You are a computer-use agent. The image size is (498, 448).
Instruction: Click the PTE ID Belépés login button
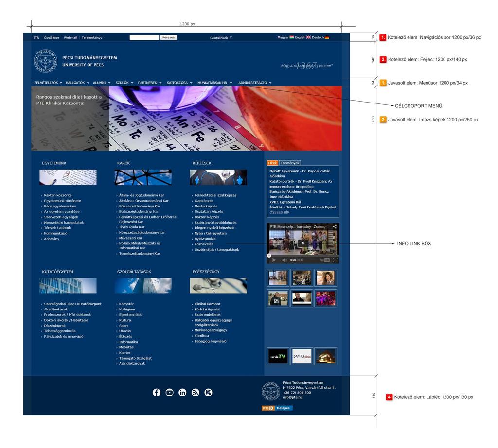coord(277,408)
